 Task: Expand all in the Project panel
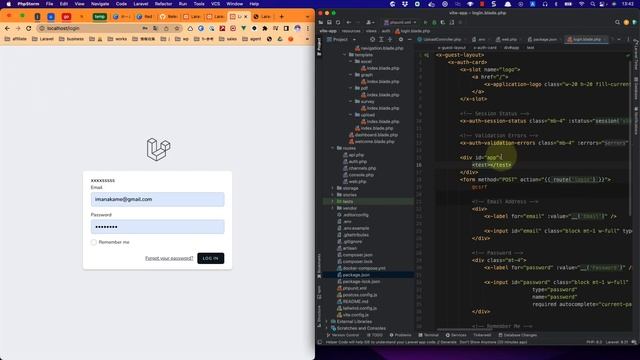pyautogui.click(x=381, y=40)
